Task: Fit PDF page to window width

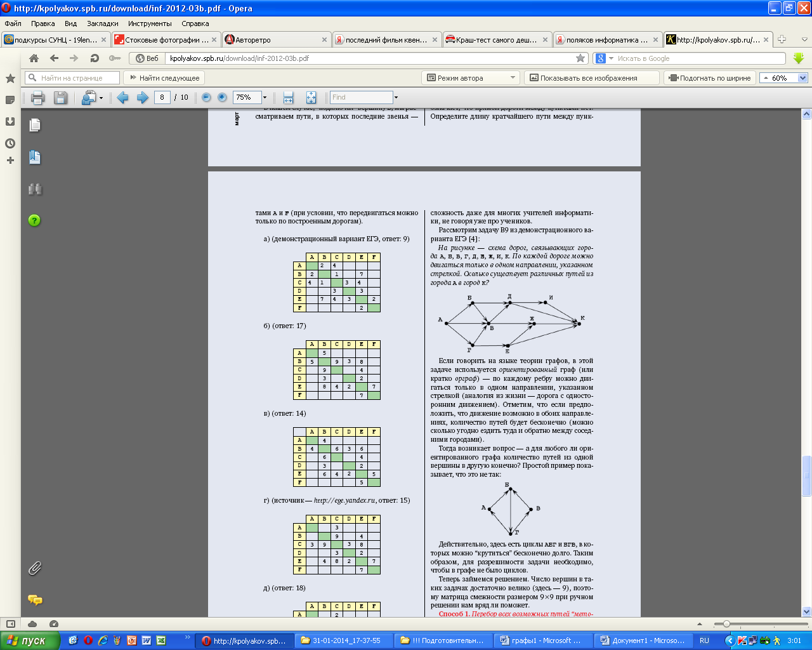Action: coord(288,97)
